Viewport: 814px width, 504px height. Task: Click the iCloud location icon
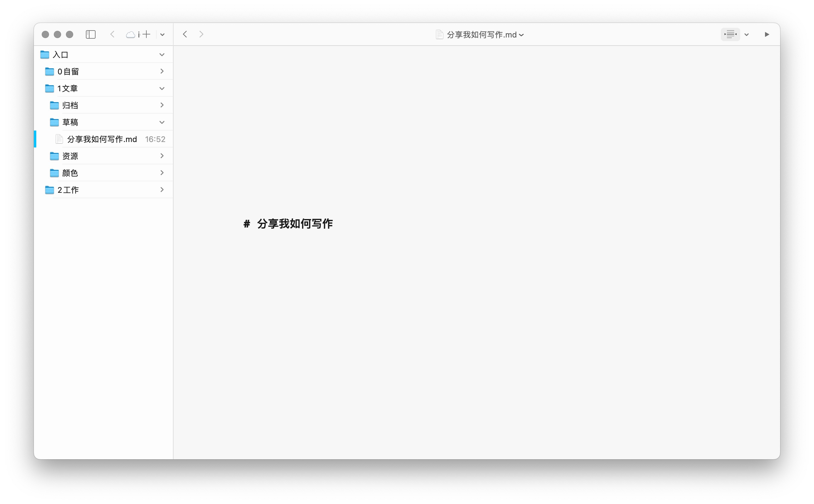click(130, 34)
